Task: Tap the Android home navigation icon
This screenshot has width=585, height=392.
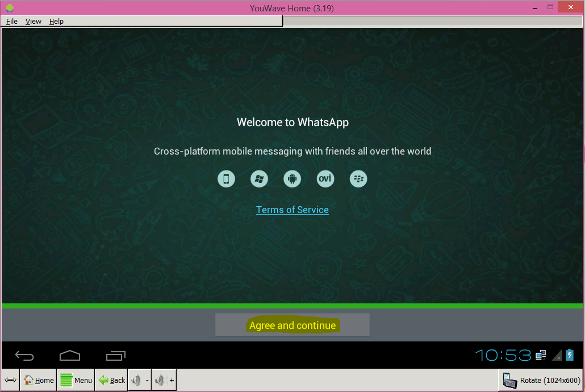Action: [x=70, y=356]
